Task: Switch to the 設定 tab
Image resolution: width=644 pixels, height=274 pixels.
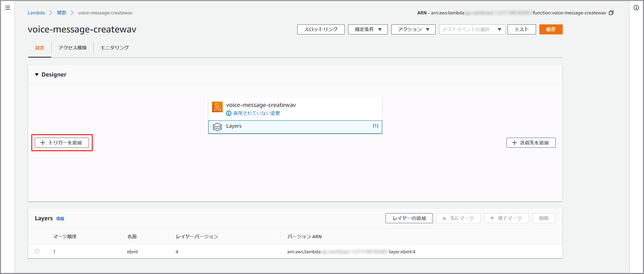Action: coord(40,48)
